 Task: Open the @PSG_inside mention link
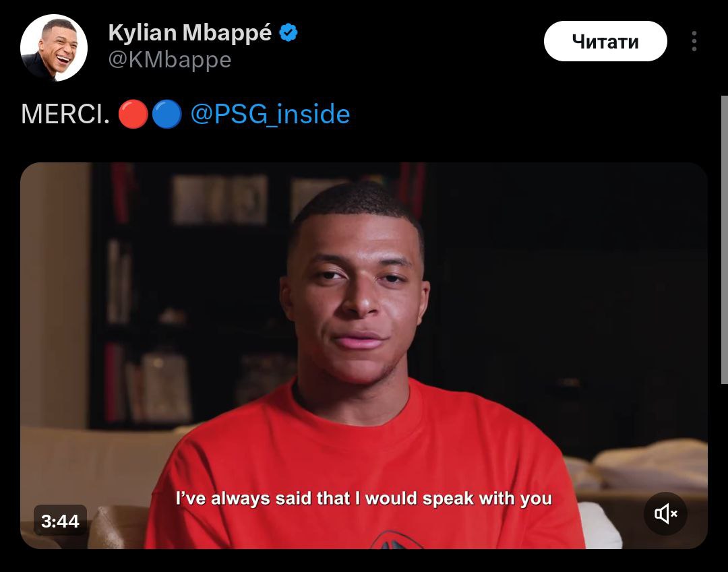coord(270,114)
